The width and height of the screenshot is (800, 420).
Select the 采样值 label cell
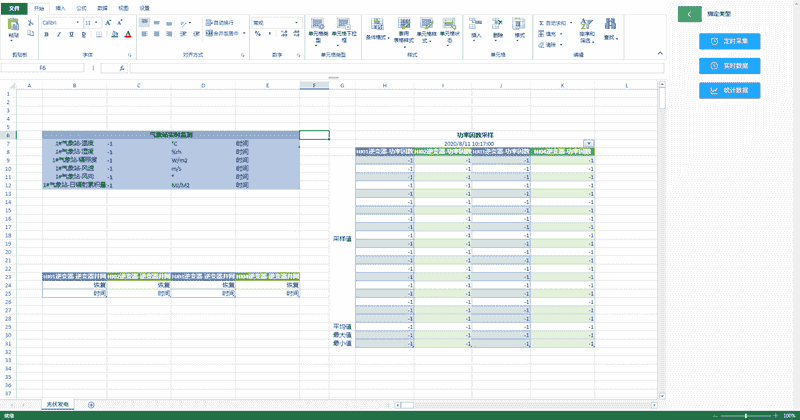click(x=342, y=238)
